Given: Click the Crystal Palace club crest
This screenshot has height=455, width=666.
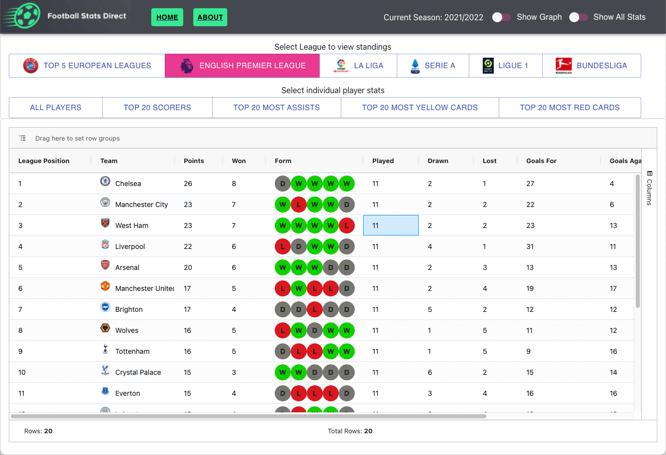Looking at the screenshot, I should 105,370.
